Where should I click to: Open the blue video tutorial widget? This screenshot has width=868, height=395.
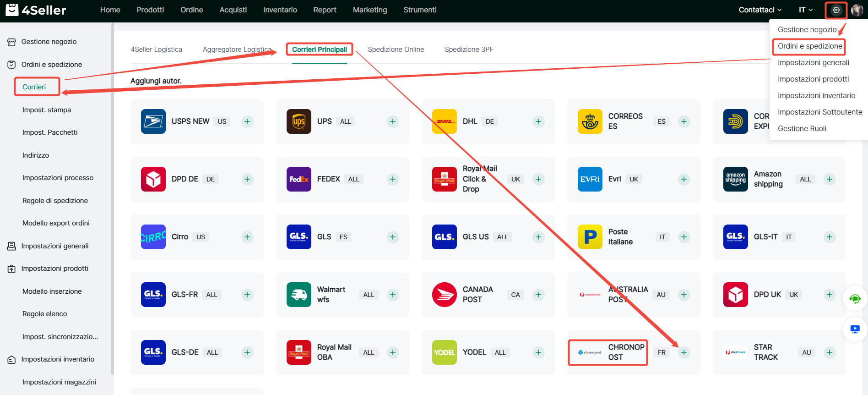(855, 329)
